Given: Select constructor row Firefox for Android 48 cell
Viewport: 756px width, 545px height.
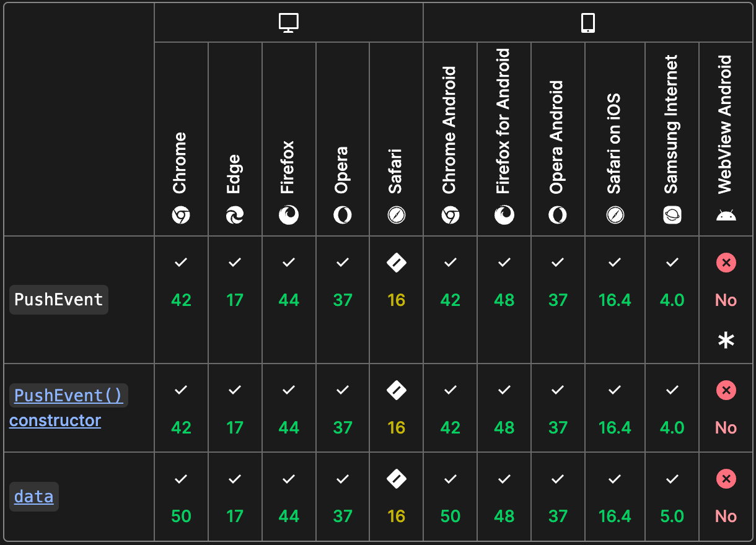Looking at the screenshot, I should tap(504, 427).
